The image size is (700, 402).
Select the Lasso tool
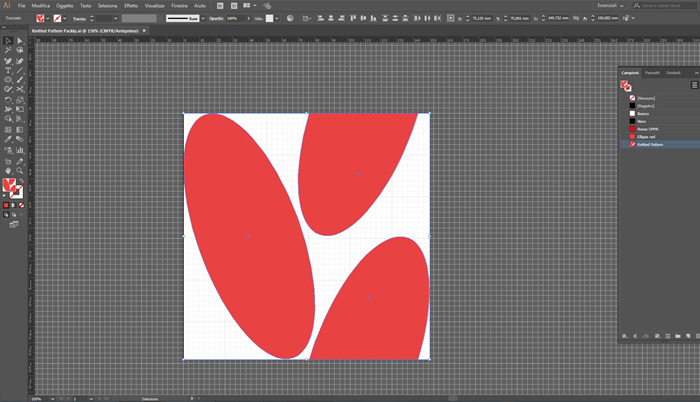pos(20,50)
